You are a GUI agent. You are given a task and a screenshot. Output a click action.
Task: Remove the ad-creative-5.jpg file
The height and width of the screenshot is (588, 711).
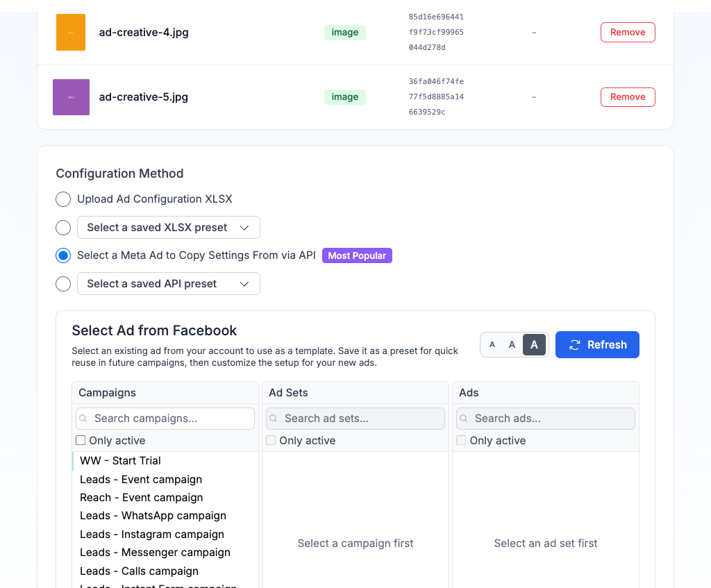(628, 97)
